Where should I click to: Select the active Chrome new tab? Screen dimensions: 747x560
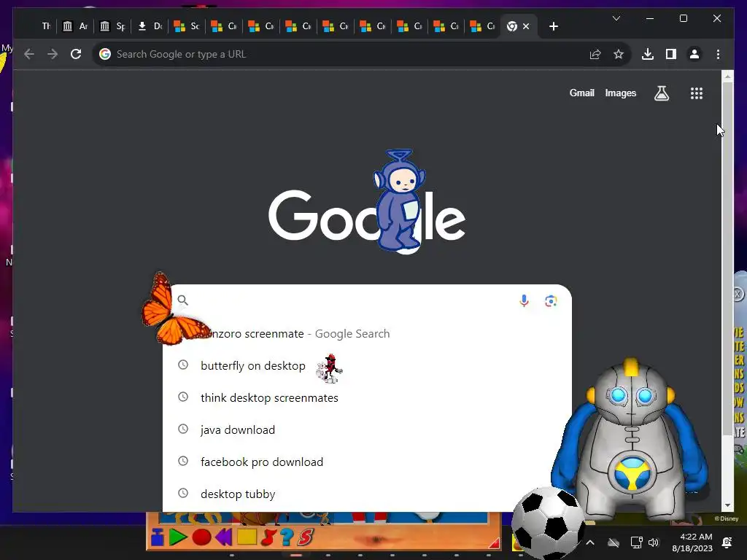tap(513, 26)
